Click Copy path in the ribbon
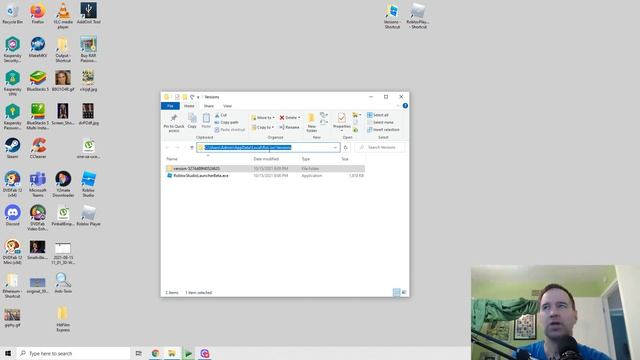 227,122
